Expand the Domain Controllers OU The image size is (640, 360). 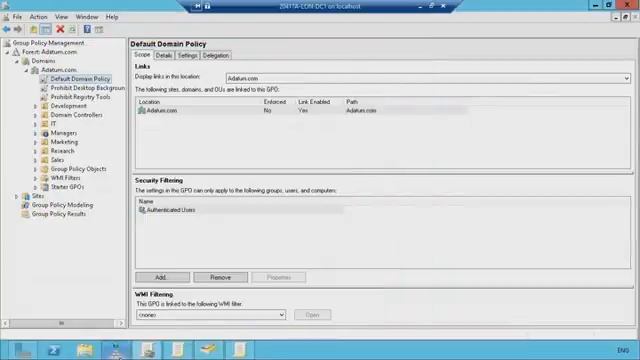tap(36, 115)
